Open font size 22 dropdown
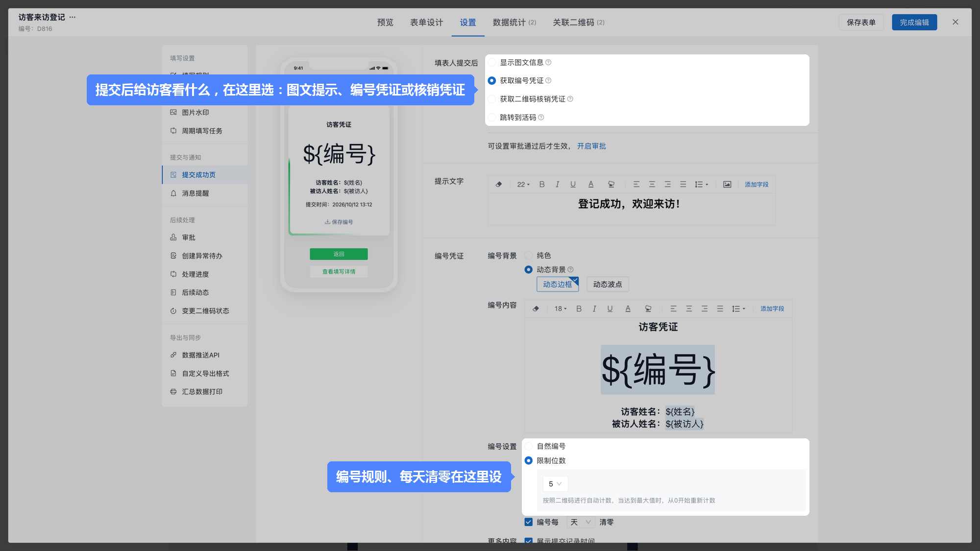This screenshot has height=551, width=980. (523, 184)
